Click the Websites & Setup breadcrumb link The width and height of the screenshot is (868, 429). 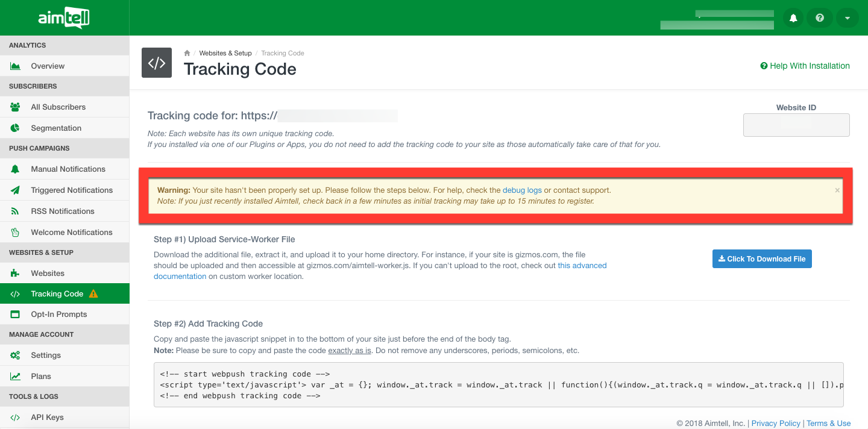[225, 53]
